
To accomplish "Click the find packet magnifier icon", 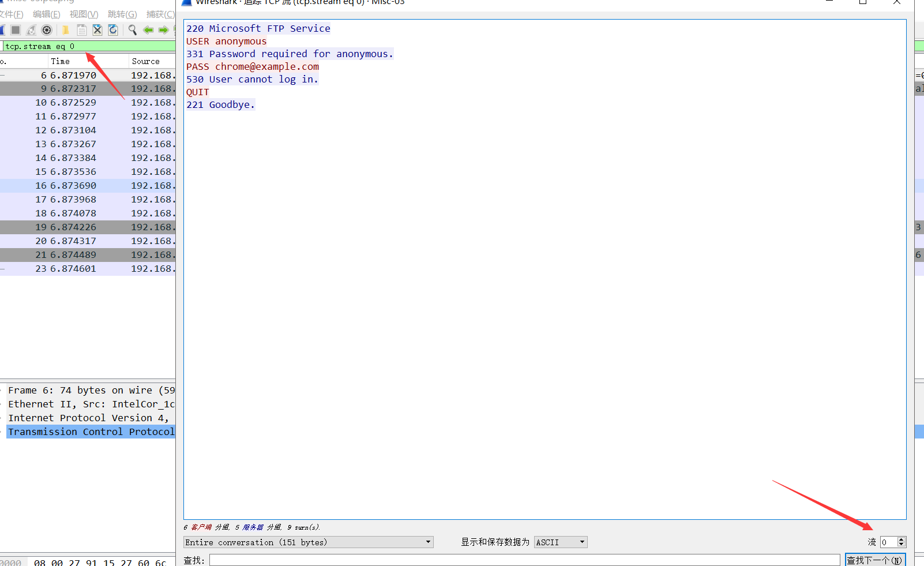I will point(133,30).
